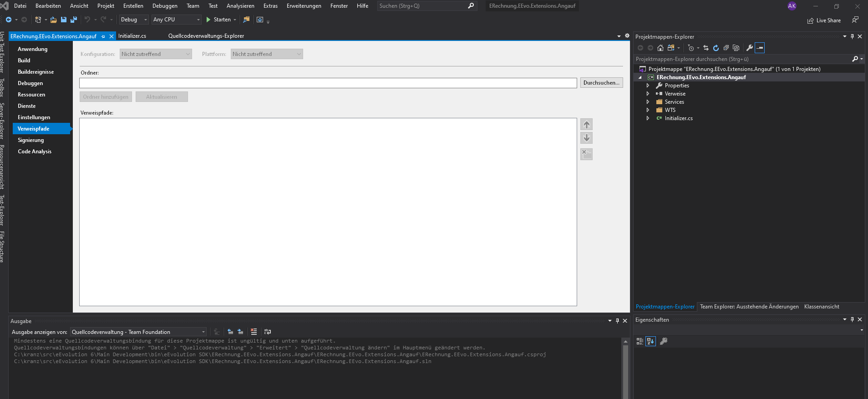
Task: Refresh the Projektmappen-Explorer
Action: click(716, 48)
